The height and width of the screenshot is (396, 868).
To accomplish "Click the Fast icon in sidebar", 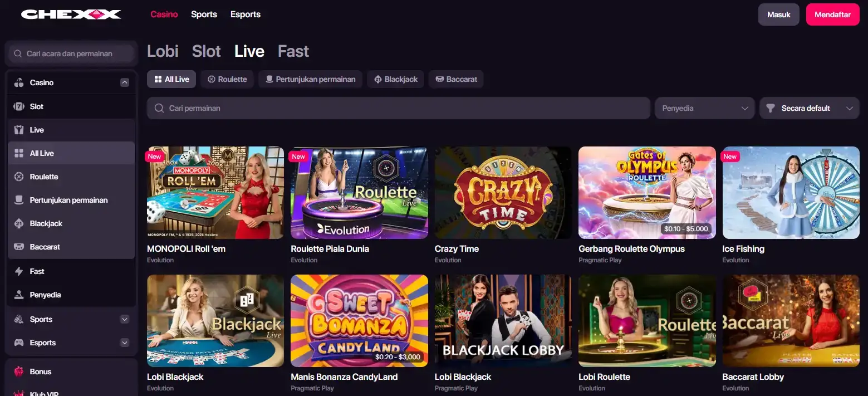I will click(19, 271).
